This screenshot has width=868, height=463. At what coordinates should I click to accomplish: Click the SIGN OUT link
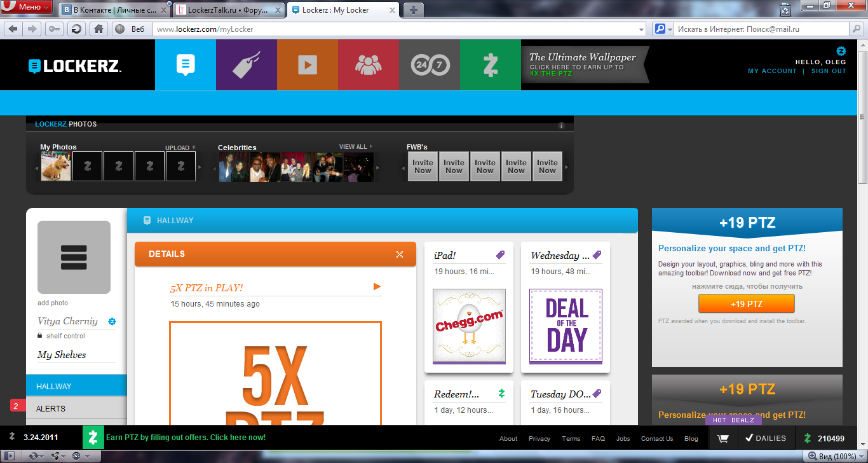pyautogui.click(x=829, y=71)
